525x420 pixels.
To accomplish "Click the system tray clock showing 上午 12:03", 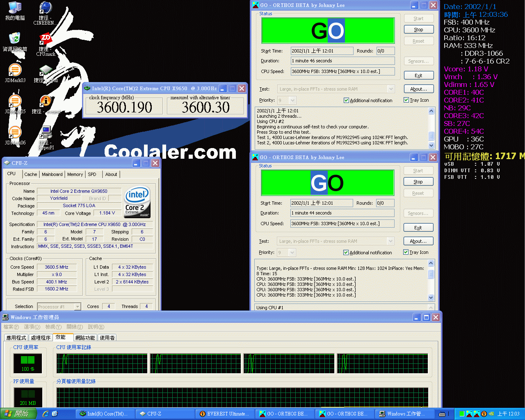I will (x=508, y=414).
